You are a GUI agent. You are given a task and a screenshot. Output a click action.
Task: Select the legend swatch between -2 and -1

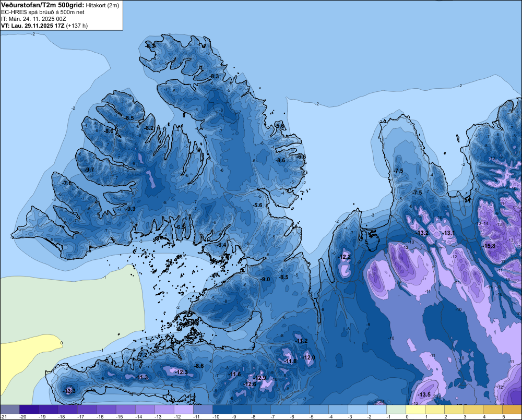(x=376, y=410)
